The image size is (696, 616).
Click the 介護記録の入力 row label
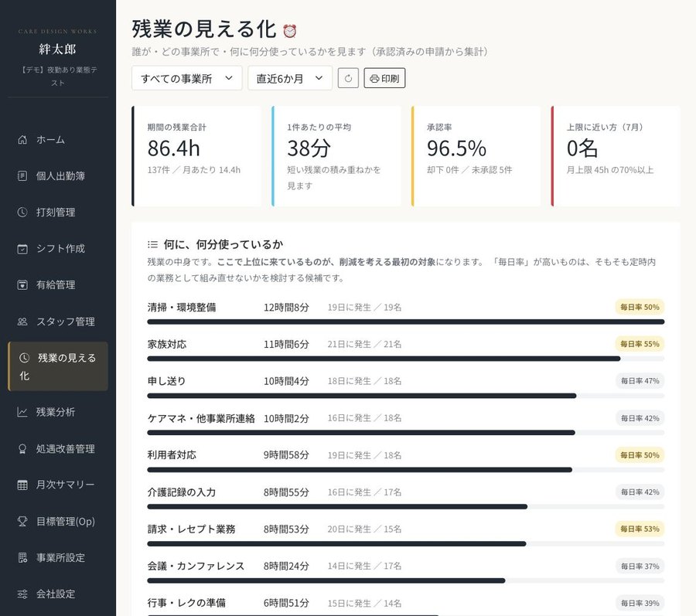(x=182, y=492)
